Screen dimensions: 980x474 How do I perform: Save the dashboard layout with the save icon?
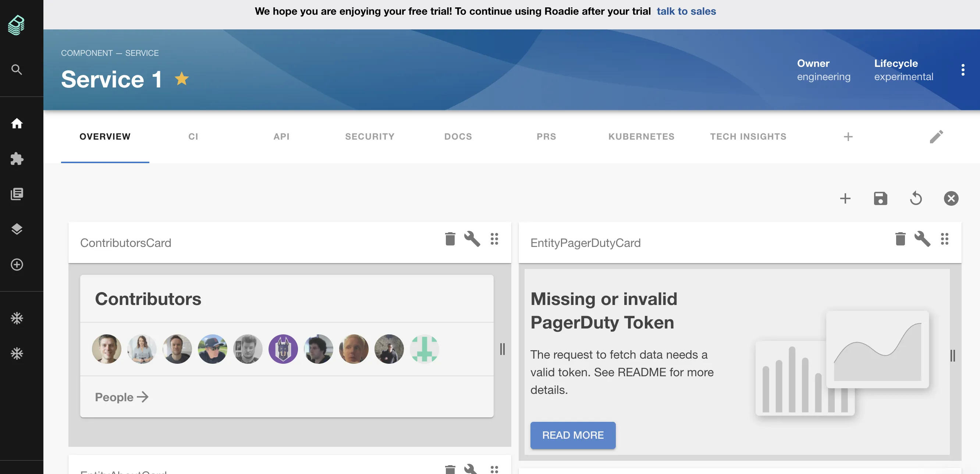coord(880,198)
